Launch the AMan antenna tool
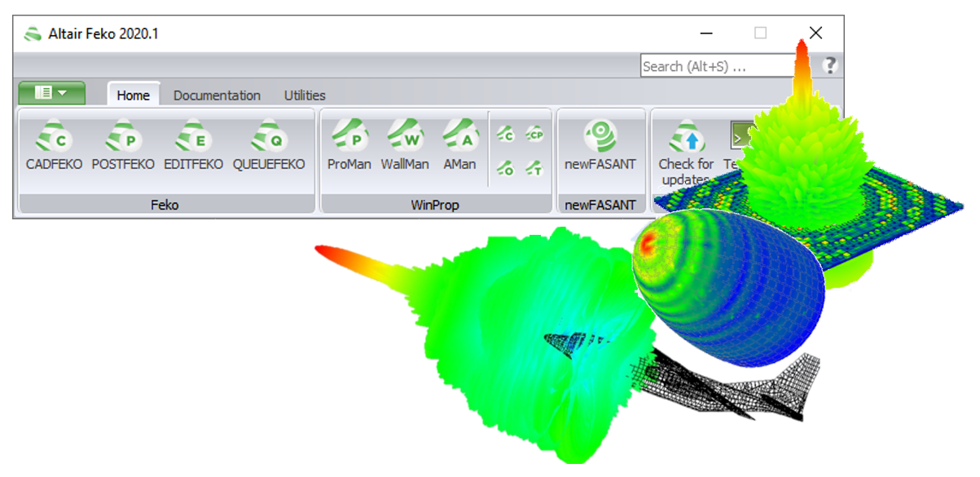The width and height of the screenshot is (980, 477). (x=459, y=144)
